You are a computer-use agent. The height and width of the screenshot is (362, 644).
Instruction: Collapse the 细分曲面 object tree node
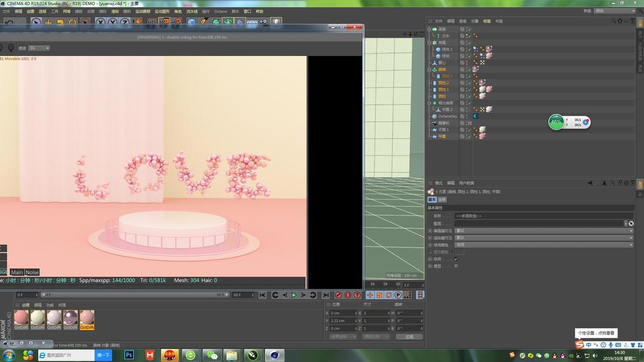[429, 103]
